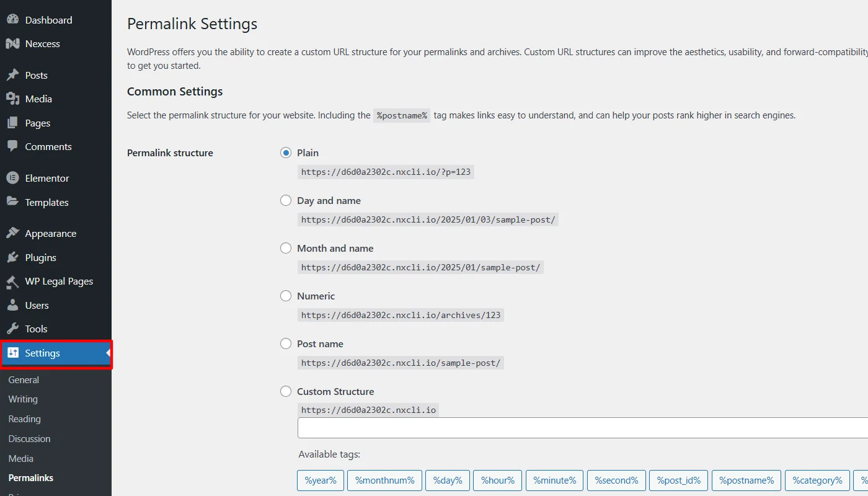Insert the %year% tag button

click(321, 480)
